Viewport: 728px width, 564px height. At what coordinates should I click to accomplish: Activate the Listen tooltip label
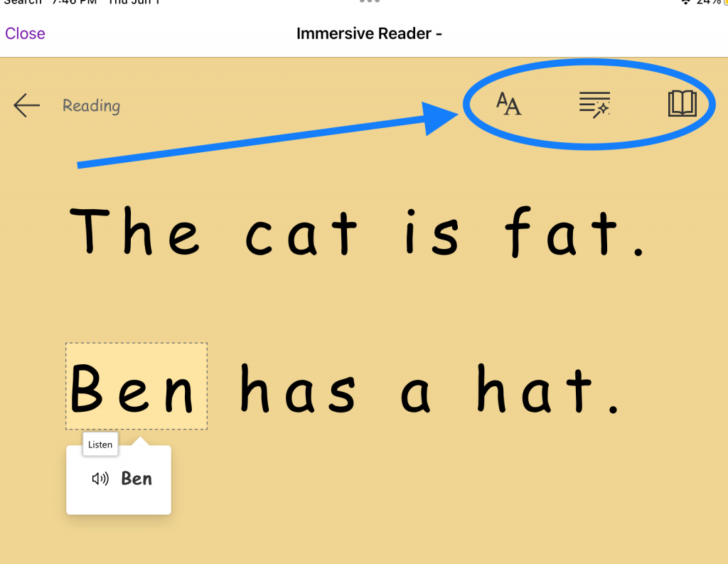click(x=100, y=444)
